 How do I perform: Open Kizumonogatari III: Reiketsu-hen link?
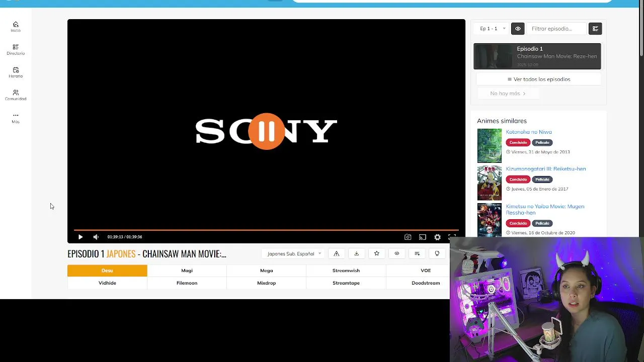tap(546, 169)
